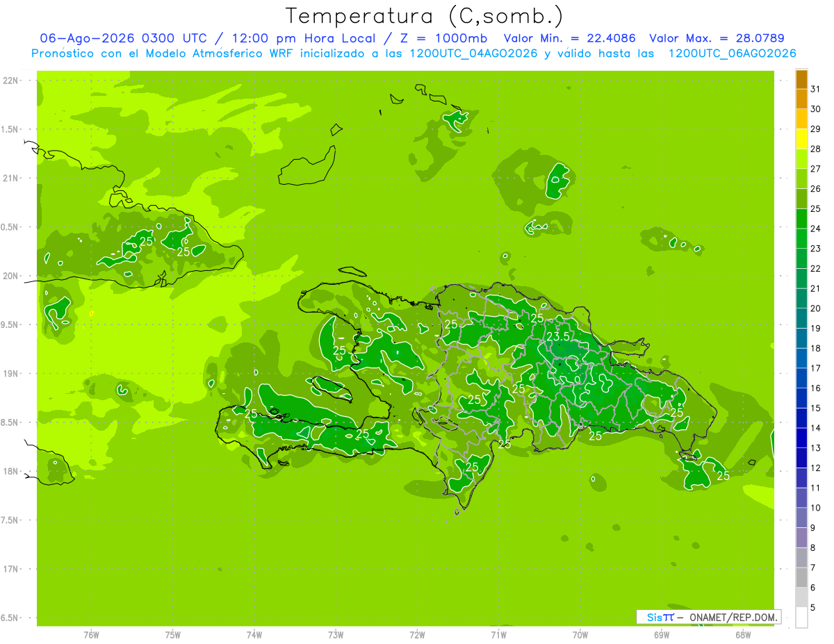Click the '70W' longitude axis label
The width and height of the screenshot is (834, 644).
pyautogui.click(x=580, y=634)
